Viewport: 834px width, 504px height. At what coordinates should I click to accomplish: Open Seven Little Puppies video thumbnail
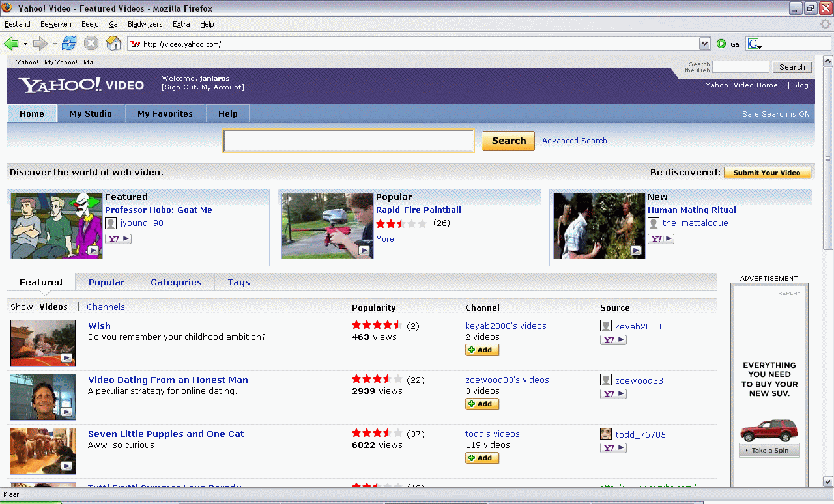coord(43,451)
